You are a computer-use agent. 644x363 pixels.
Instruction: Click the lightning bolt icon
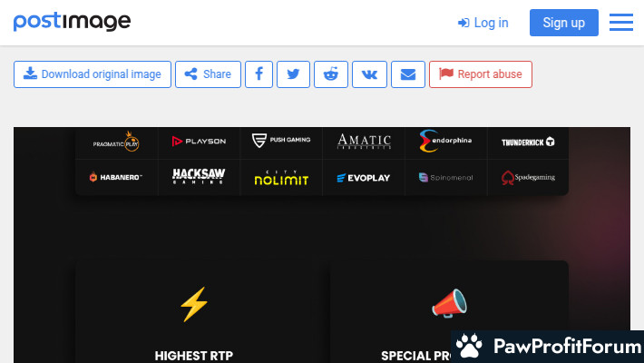[194, 304]
